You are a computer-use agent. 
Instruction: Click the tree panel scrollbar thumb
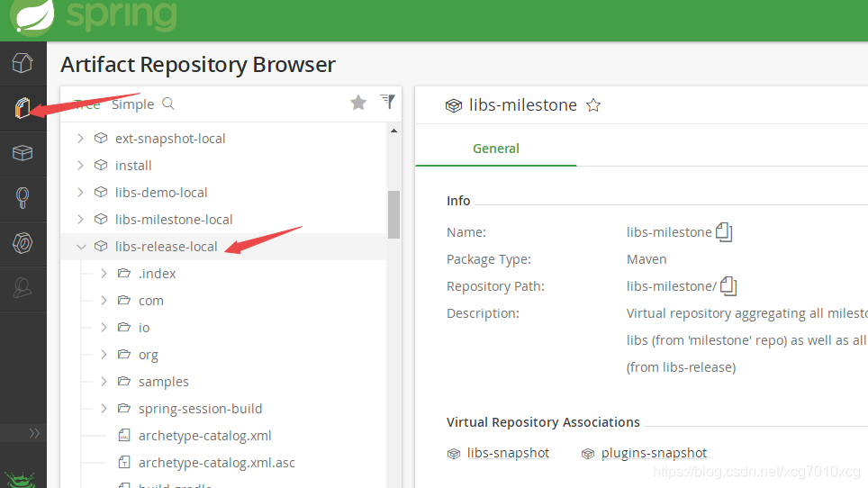[x=393, y=214]
